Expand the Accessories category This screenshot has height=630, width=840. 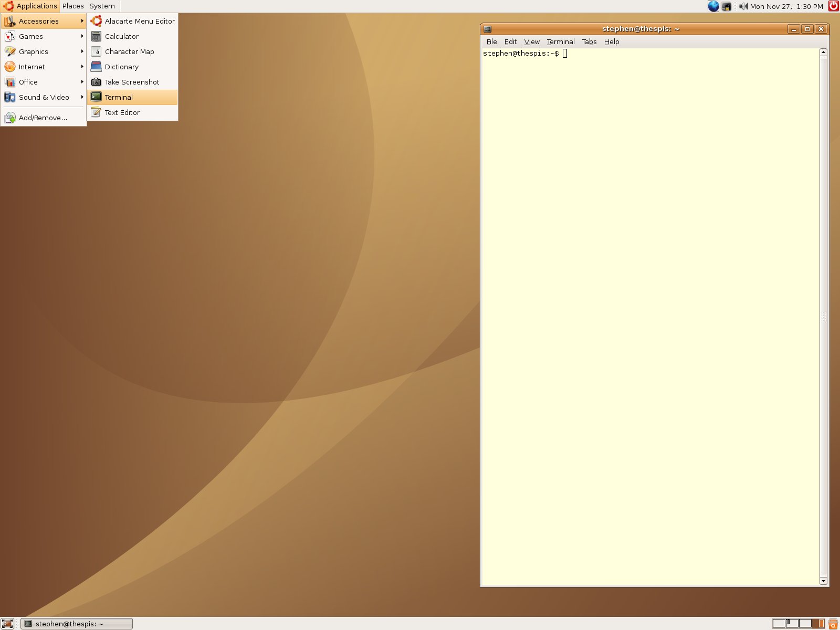44,21
